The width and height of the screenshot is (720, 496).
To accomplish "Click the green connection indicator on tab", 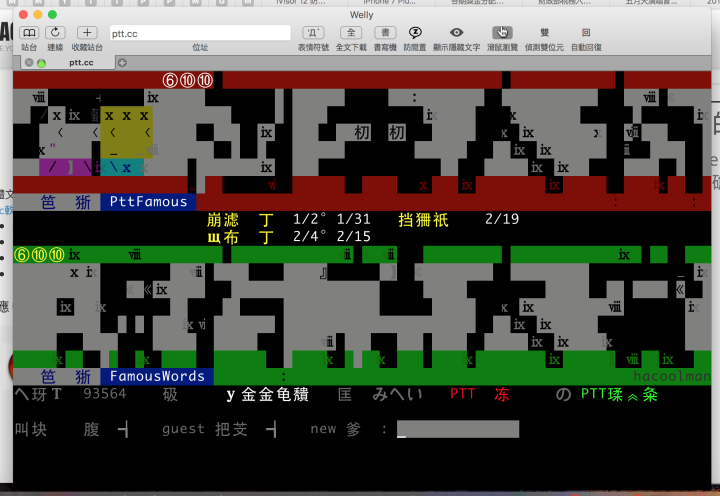I will pos(41,63).
